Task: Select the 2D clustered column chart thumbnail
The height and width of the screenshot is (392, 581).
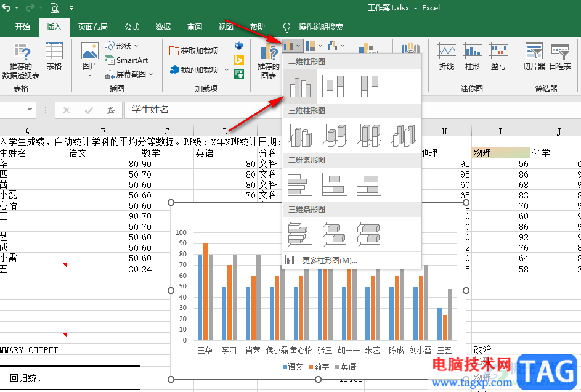Action: (x=300, y=86)
